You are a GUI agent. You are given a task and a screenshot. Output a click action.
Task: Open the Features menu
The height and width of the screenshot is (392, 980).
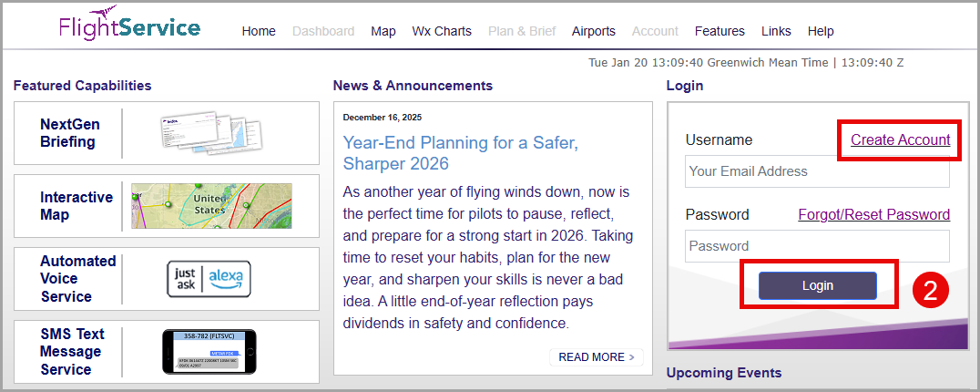tap(720, 31)
